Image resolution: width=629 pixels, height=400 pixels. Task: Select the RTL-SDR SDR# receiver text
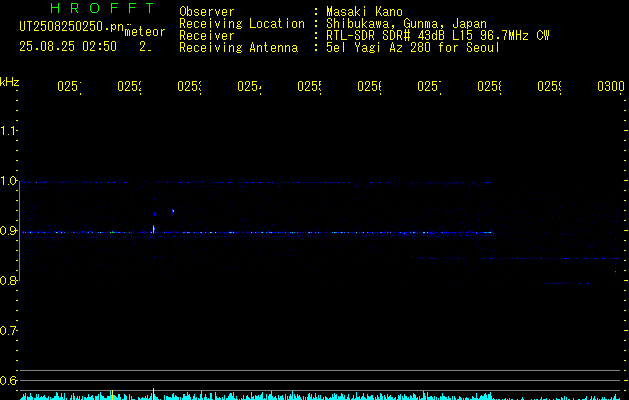438,36
